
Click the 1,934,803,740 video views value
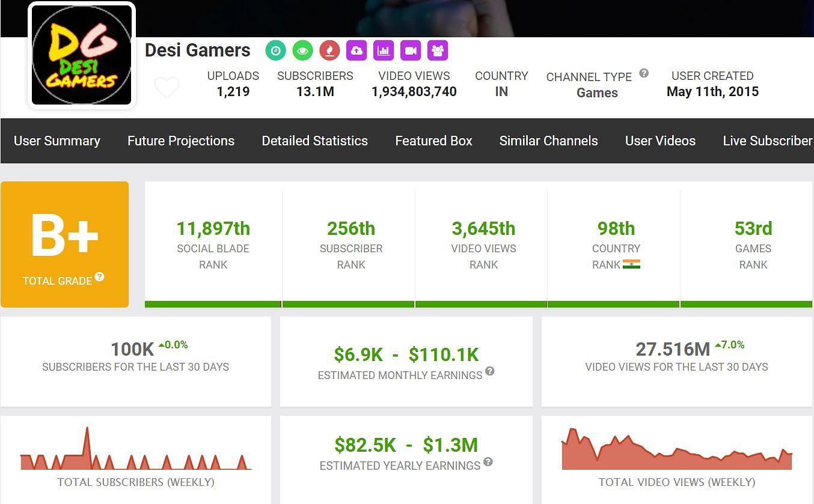tap(414, 92)
